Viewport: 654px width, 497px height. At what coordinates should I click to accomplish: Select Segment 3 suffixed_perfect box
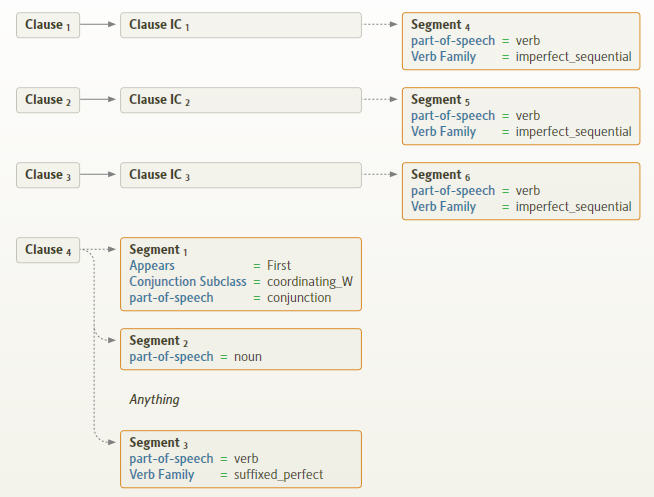click(240, 459)
